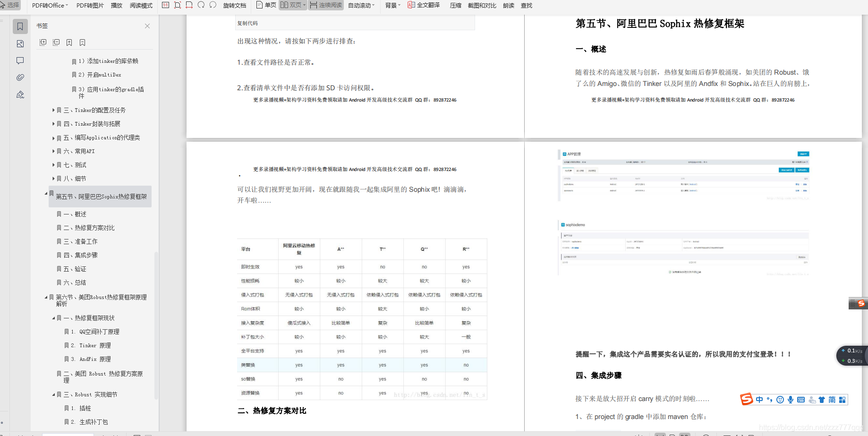This screenshot has height=436, width=868.
Task: Go to bookmark 二、热修复方案对比
Action: coord(89,228)
